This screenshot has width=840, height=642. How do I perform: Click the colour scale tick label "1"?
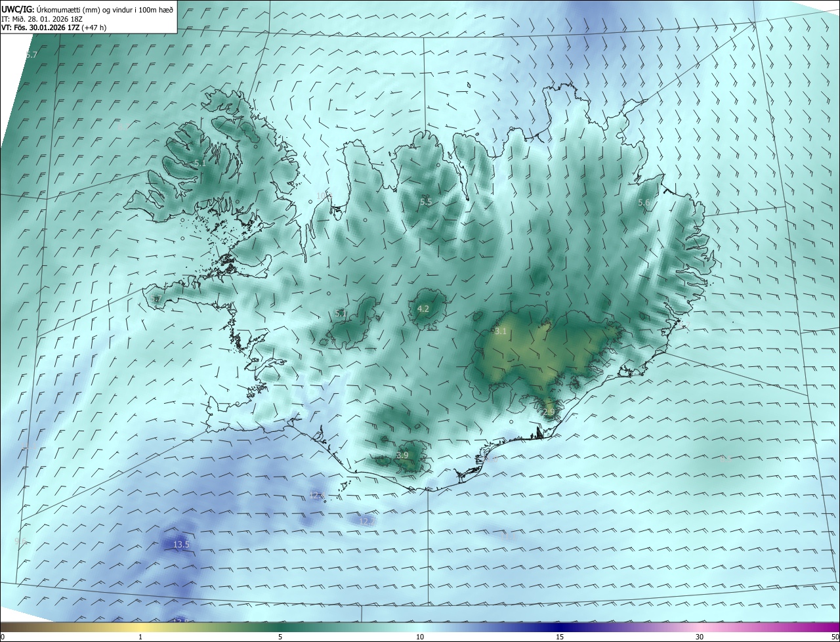[x=140, y=637]
